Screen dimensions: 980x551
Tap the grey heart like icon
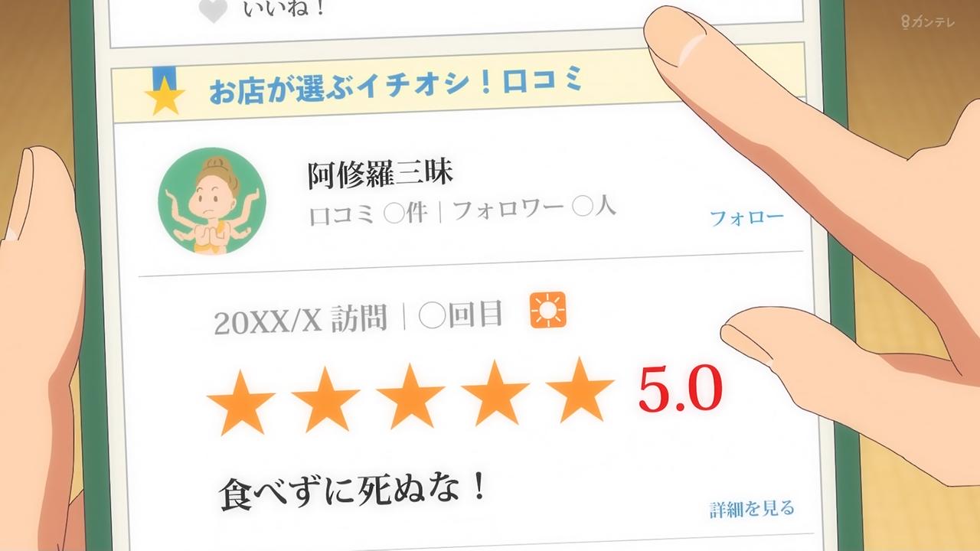point(214,11)
